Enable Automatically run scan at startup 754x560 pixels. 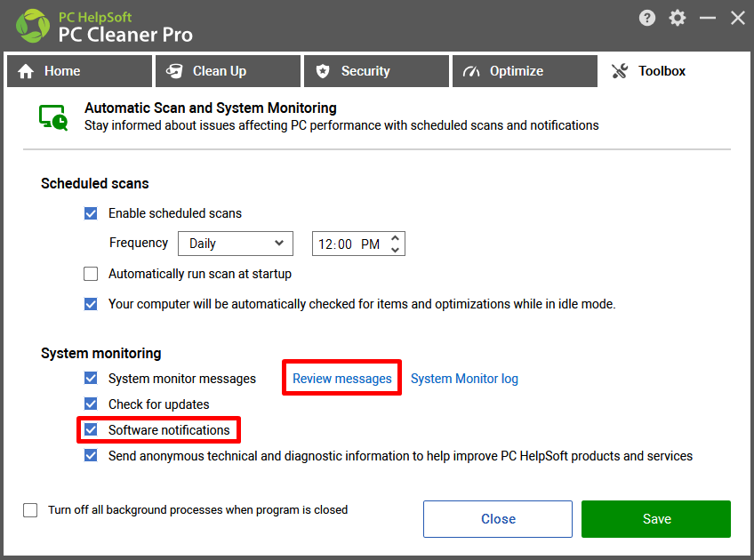(x=91, y=274)
